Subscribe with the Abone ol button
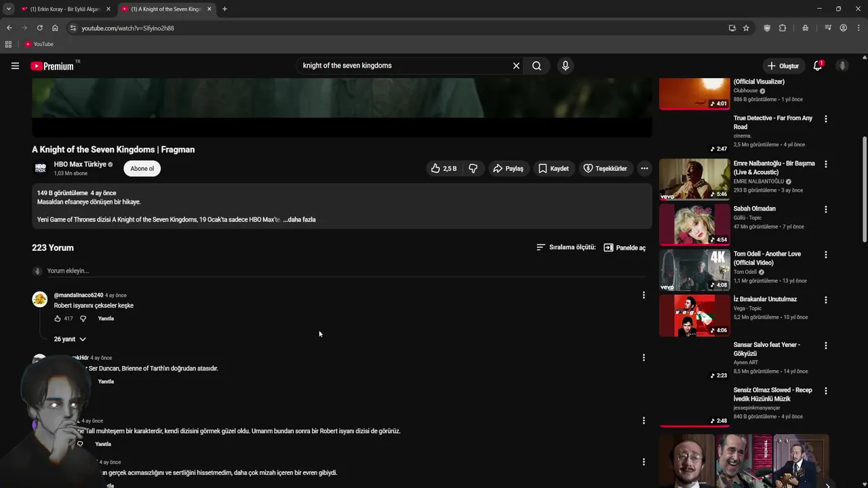The height and width of the screenshot is (488, 868). (142, 168)
